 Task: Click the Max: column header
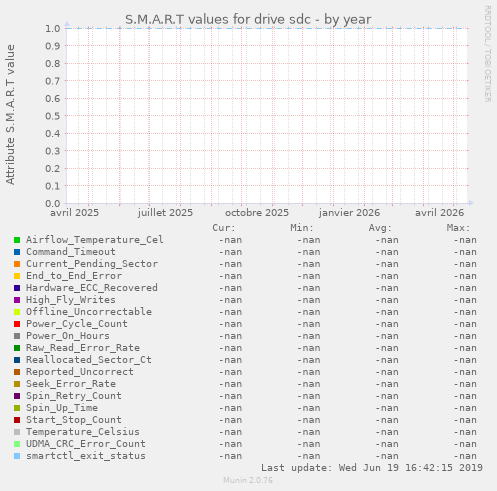point(458,228)
